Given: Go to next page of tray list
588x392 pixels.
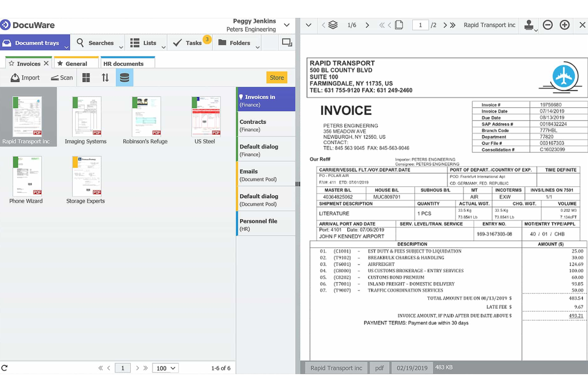Looking at the screenshot, I should click(x=137, y=368).
